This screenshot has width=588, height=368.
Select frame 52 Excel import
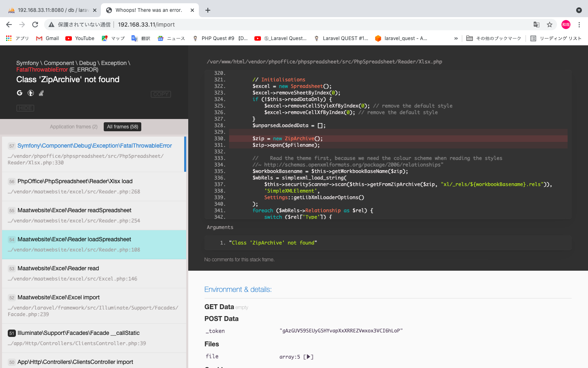[x=94, y=306]
